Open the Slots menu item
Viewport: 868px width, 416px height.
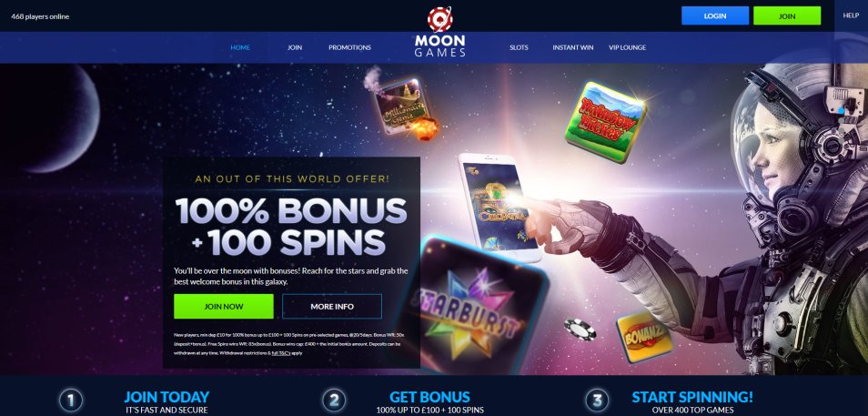click(x=519, y=47)
